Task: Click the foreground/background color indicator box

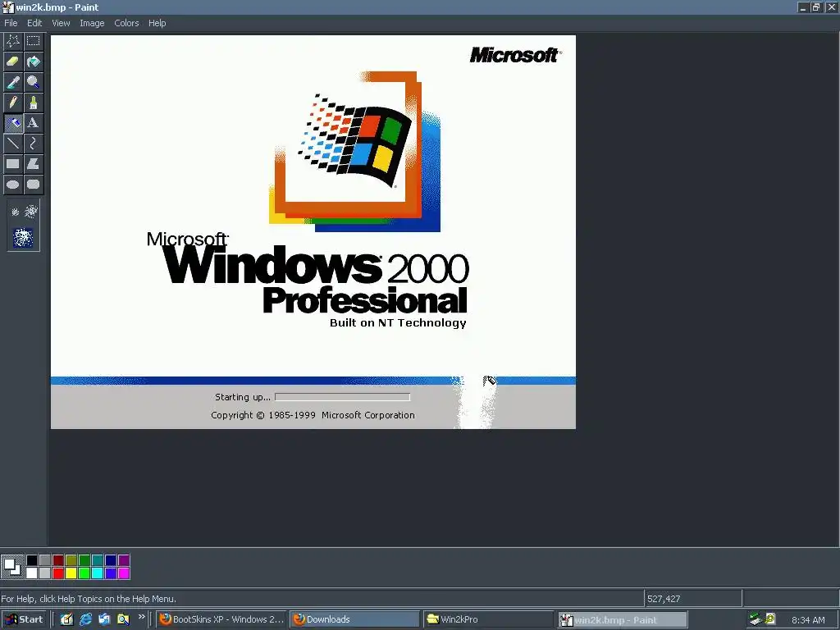Action: click(11, 567)
